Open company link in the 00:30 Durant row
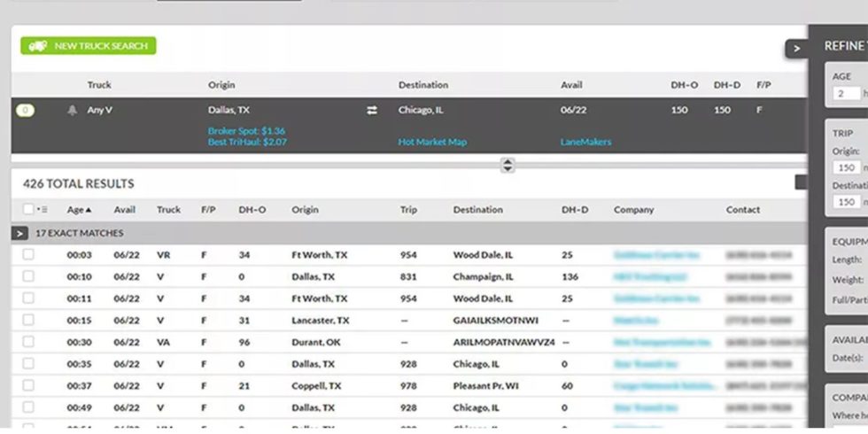The width and height of the screenshot is (868, 434). 663,342
